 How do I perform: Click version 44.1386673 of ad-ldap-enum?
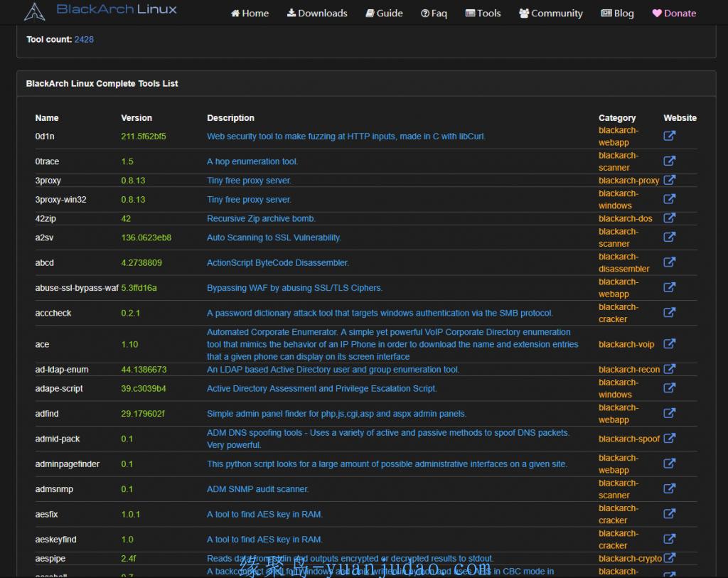tap(144, 370)
